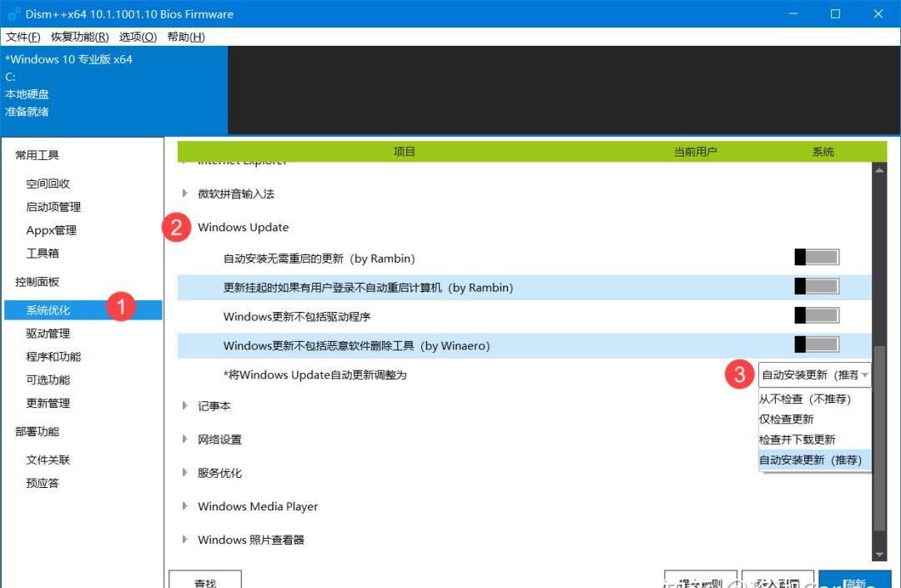Choose 检查并下载更新 option
This screenshot has width=901, height=588.
[815, 440]
